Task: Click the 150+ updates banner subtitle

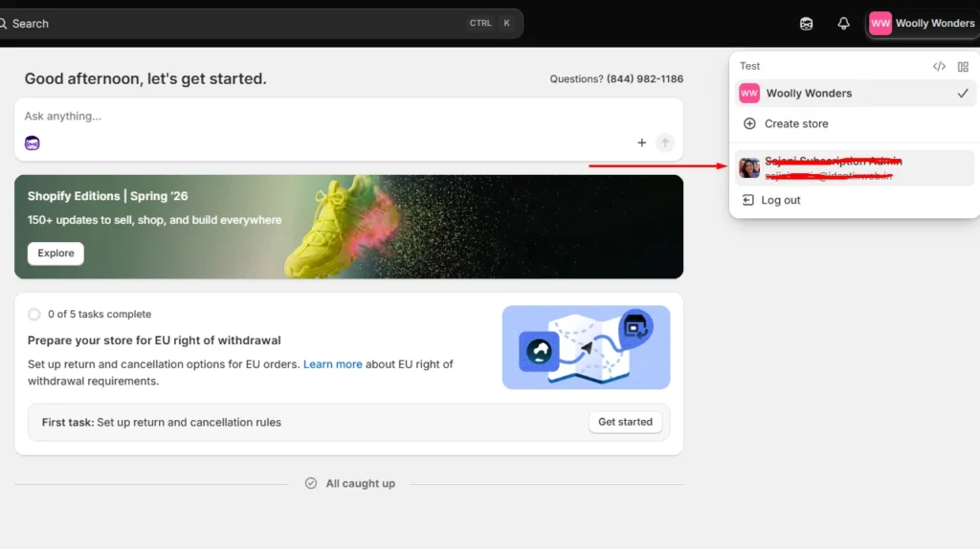Action: [154, 220]
